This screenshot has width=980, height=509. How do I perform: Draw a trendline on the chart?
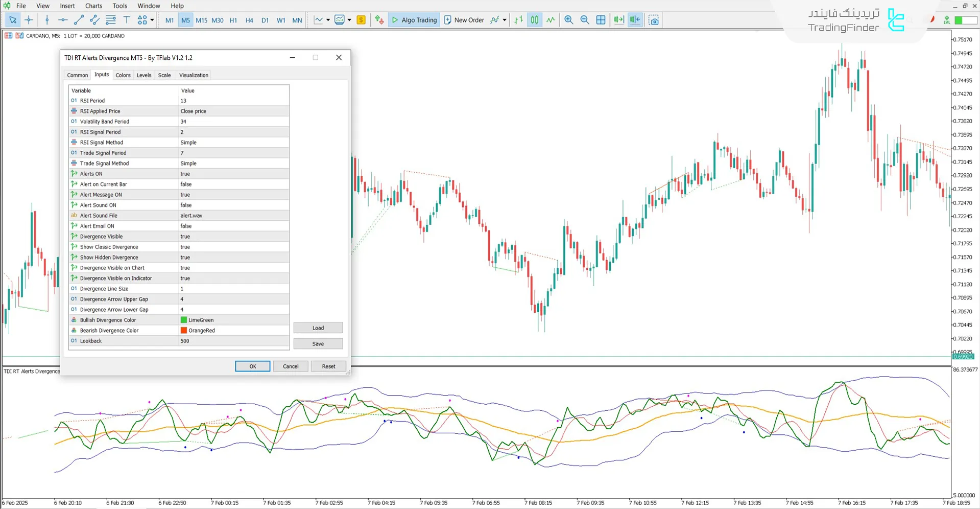78,20
